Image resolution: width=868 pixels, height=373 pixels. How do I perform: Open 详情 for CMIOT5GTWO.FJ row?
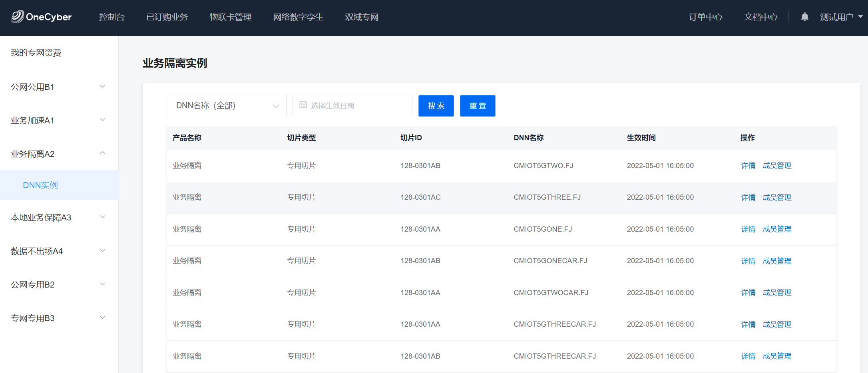tap(748, 166)
